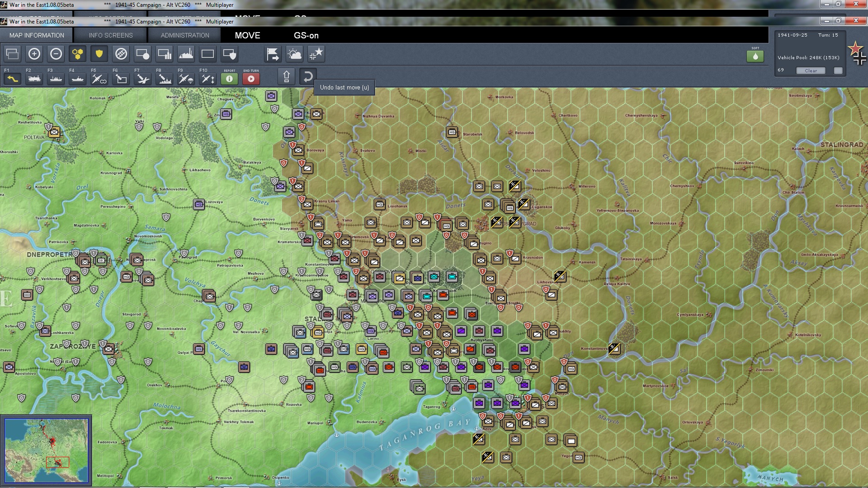This screenshot has width=868, height=488.
Task: Select the HQ unit at Starobelsk
Action: click(452, 132)
